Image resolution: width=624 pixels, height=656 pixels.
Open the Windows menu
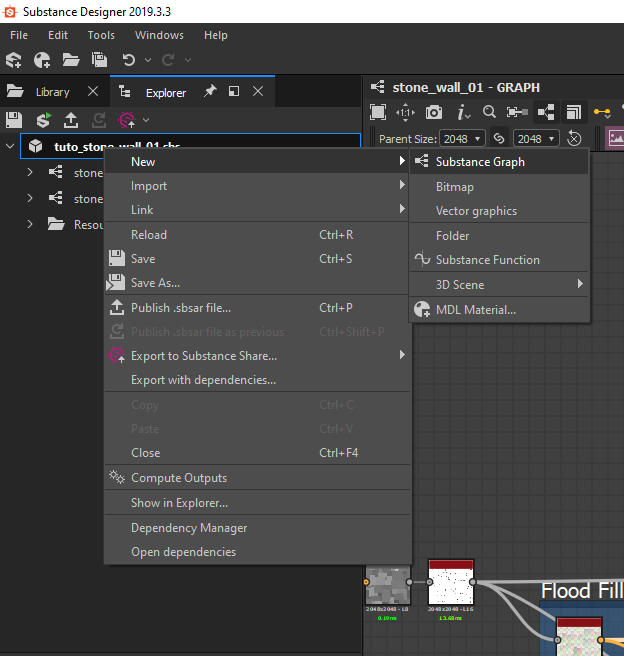pos(159,35)
